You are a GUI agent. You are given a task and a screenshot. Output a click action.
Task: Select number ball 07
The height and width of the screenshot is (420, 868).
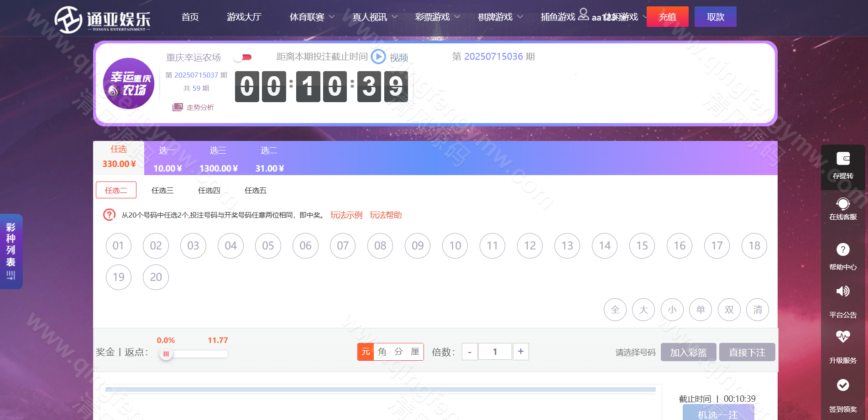(x=343, y=246)
